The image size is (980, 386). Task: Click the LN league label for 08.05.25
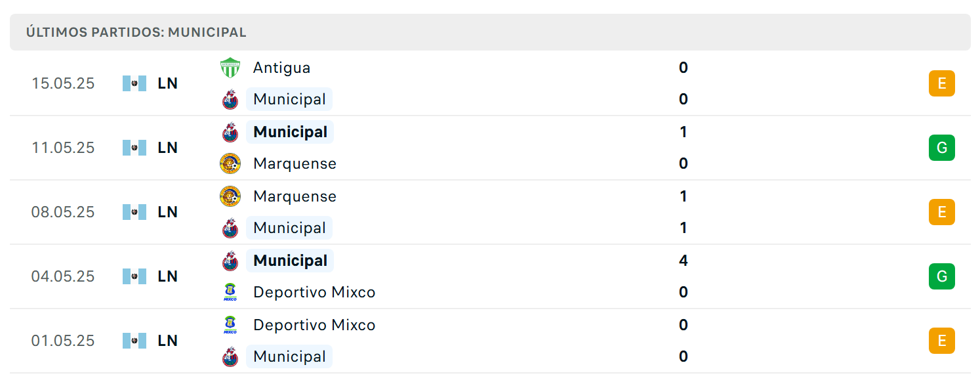tap(168, 212)
